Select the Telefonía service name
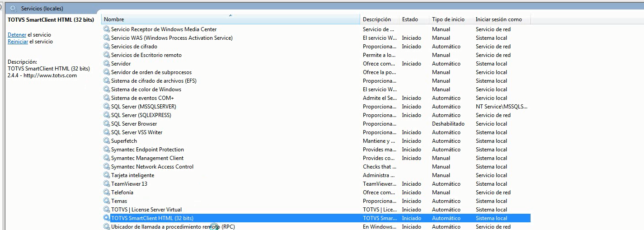Image resolution: width=644 pixels, height=230 pixels. pos(122,192)
